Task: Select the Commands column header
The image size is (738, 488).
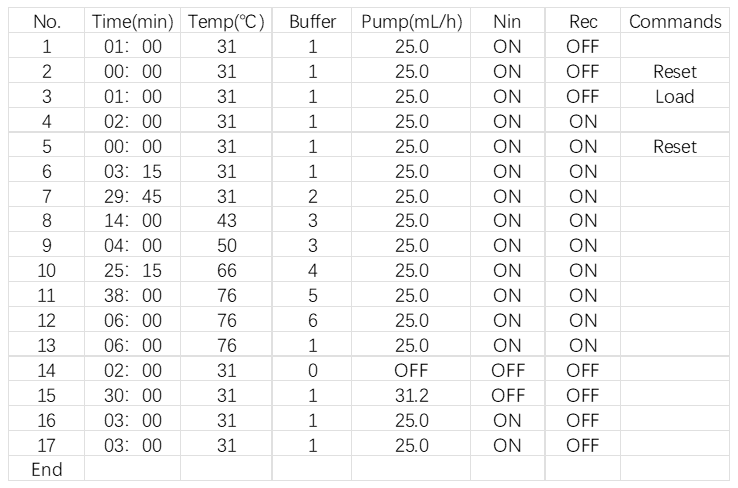Action: point(675,22)
